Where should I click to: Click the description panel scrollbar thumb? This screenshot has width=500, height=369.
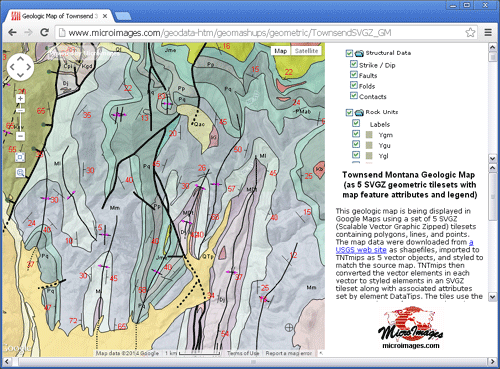coord(492,197)
